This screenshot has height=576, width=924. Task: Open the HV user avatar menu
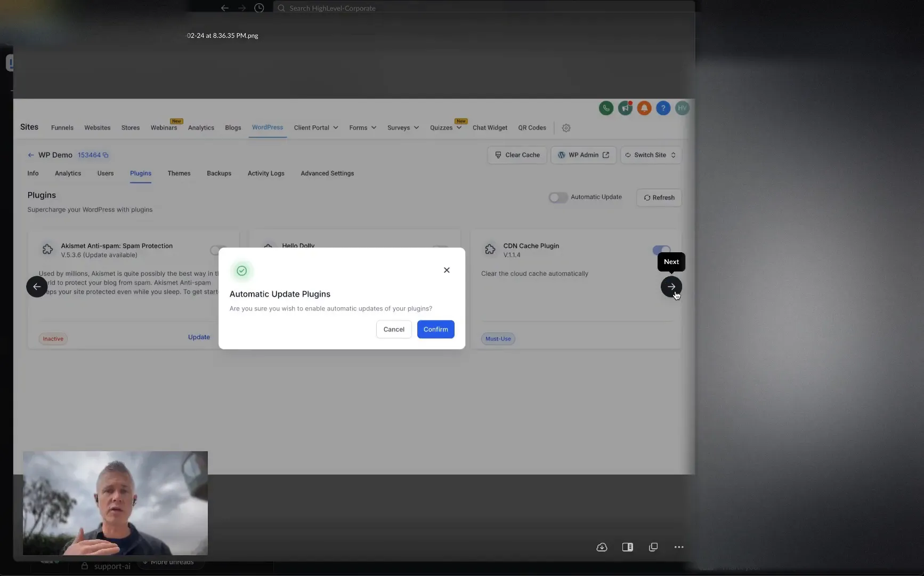pos(682,108)
